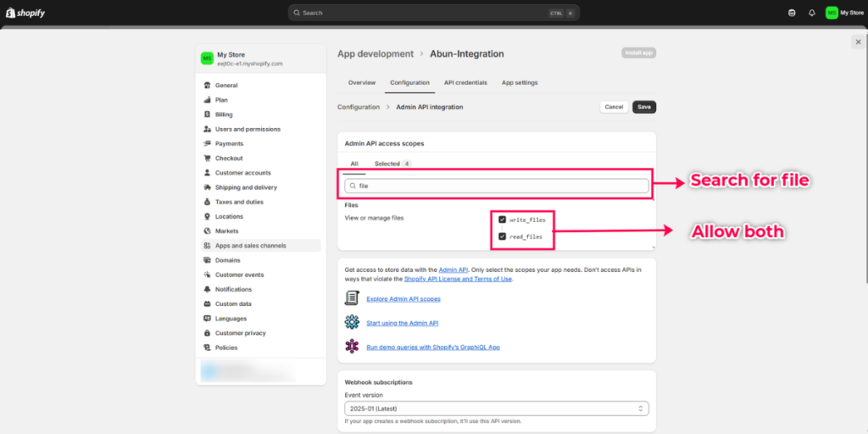Click the top Shopify search bar
Viewport: 868px width, 434px height.
tap(433, 13)
